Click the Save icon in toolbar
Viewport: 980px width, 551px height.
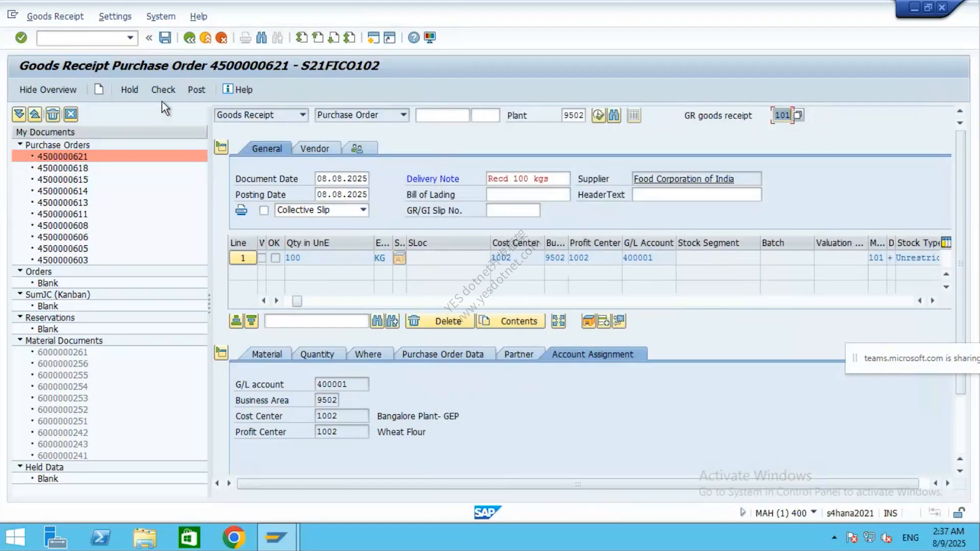pyautogui.click(x=165, y=38)
